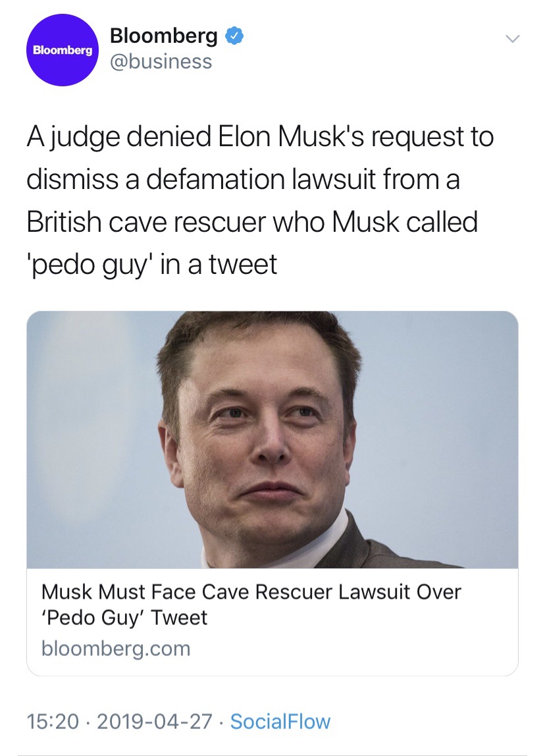
Task: Open headline "Musk Must Face Cave Rescuer Lawsuit Over"
Action: 251,591
